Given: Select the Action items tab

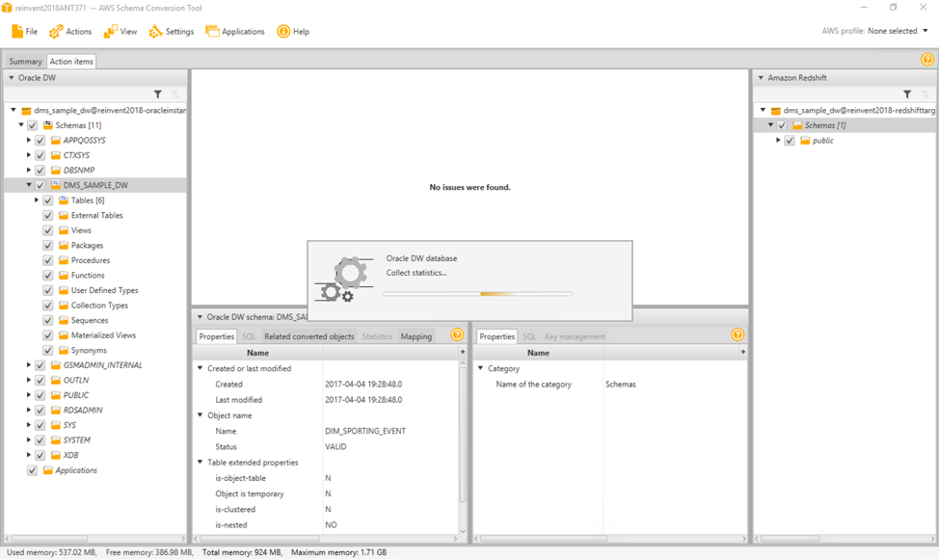Looking at the screenshot, I should tap(71, 61).
